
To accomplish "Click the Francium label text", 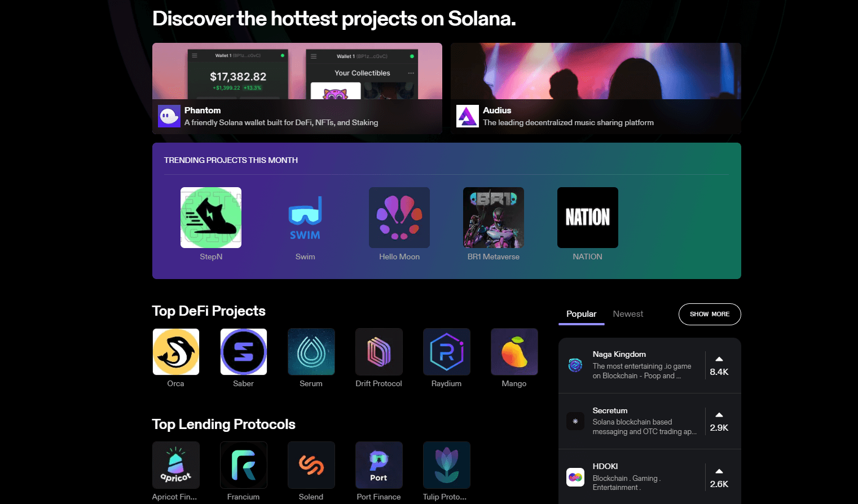I will point(244,497).
